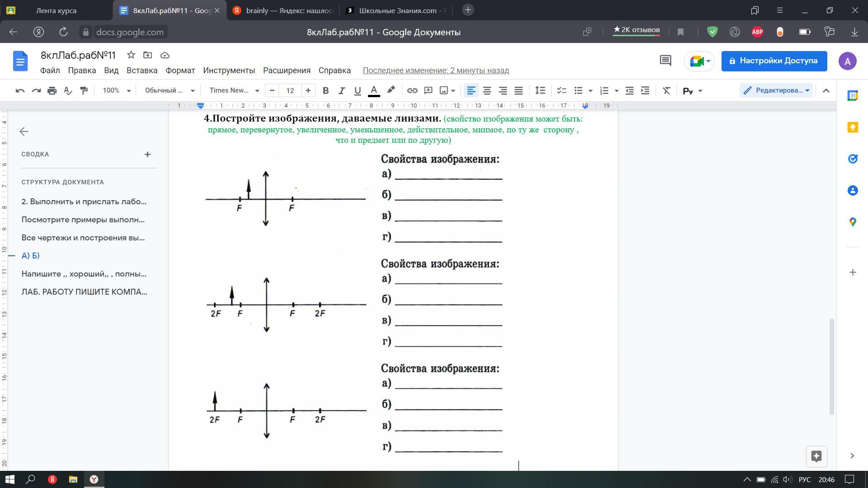The image size is (868, 488).
Task: Open the 100% zoom dropdown
Action: (x=116, y=91)
